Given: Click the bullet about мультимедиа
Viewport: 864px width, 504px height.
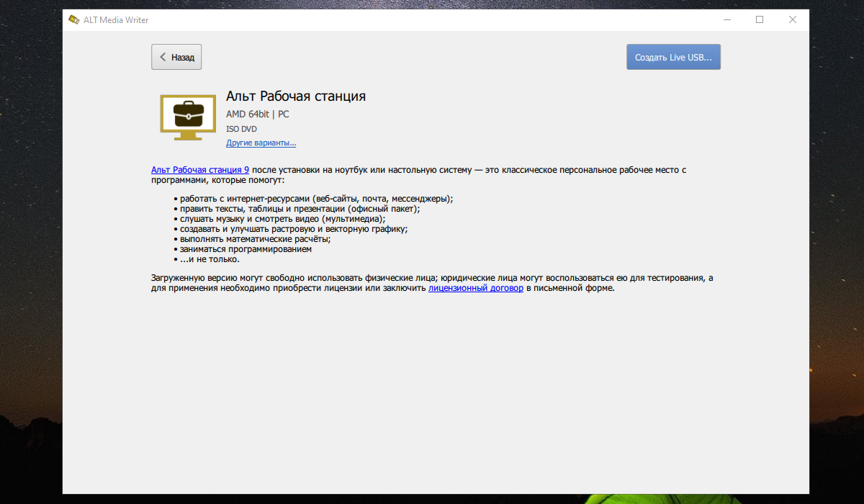Looking at the screenshot, I should point(282,219).
